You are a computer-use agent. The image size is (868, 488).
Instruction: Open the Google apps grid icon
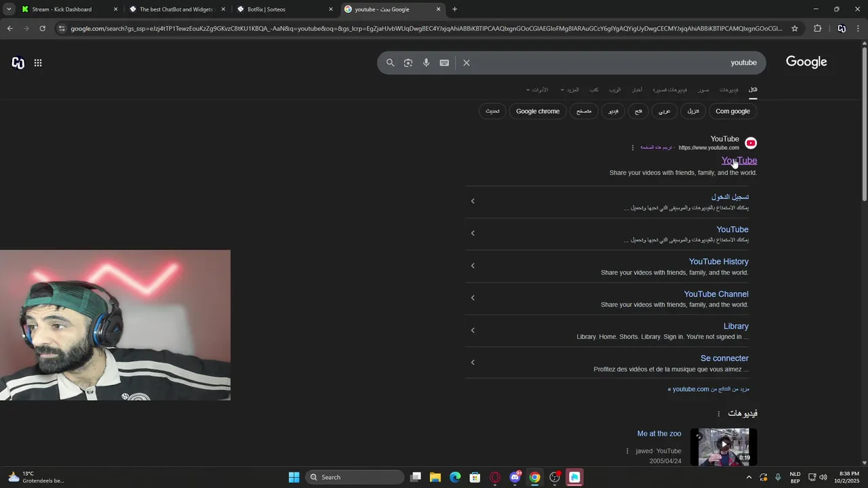pyautogui.click(x=38, y=62)
